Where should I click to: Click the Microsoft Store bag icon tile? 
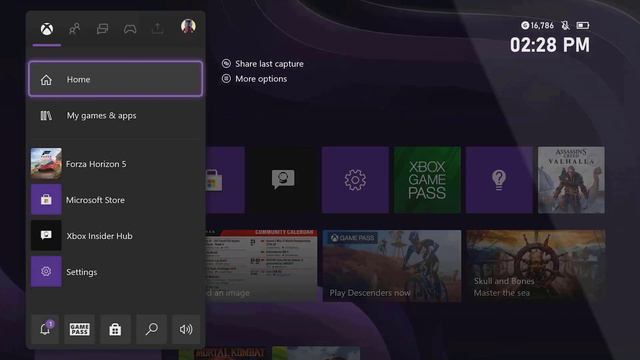46,200
